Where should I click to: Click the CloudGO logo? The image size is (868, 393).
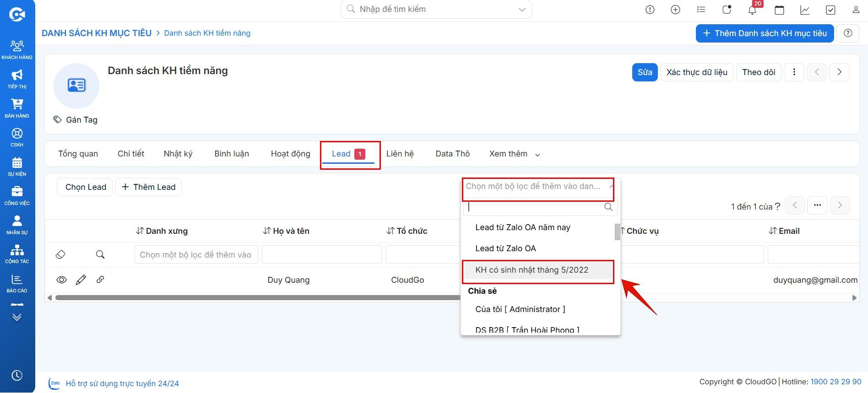(x=17, y=15)
